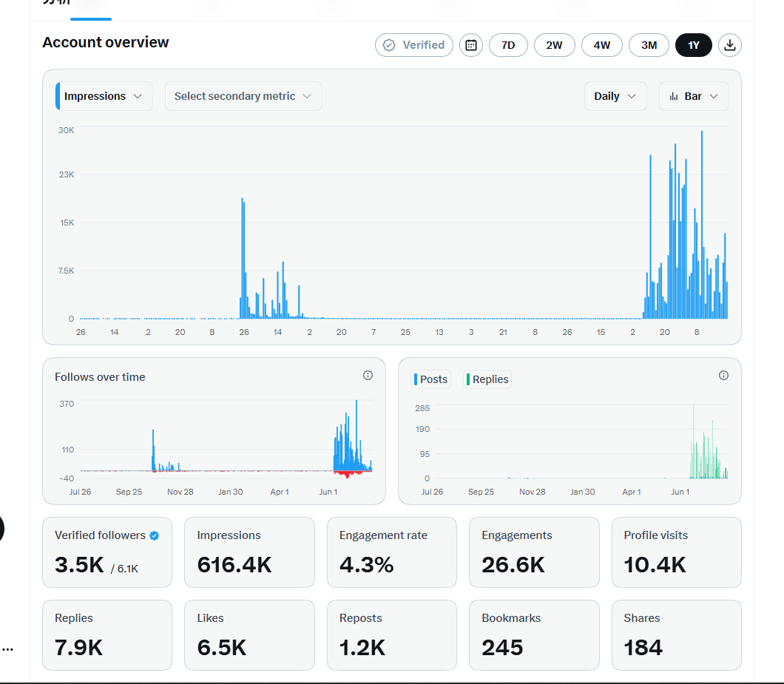This screenshot has width=784, height=684.
Task: Open the calendar date range picker
Action: pyautogui.click(x=471, y=45)
